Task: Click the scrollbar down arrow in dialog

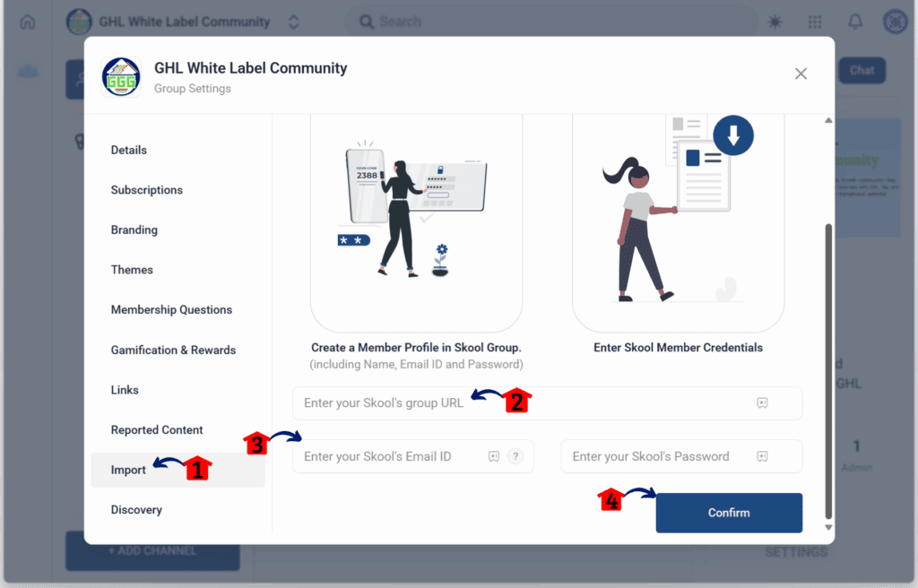Action: (x=828, y=527)
